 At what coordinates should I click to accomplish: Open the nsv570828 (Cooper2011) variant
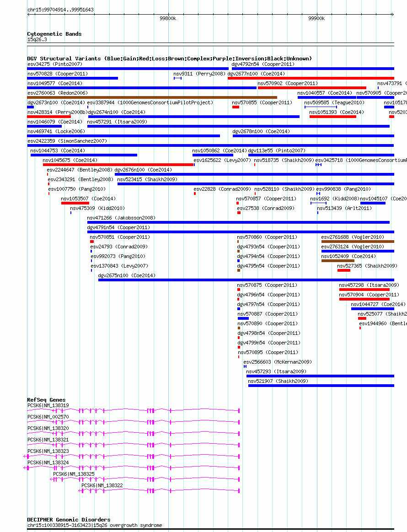pyautogui.click(x=58, y=74)
